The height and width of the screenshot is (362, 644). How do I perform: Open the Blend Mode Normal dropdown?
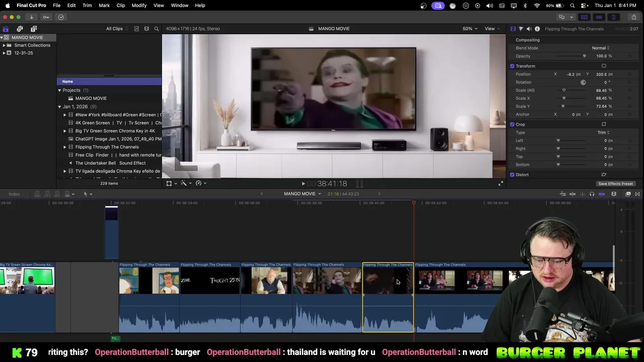coord(601,48)
